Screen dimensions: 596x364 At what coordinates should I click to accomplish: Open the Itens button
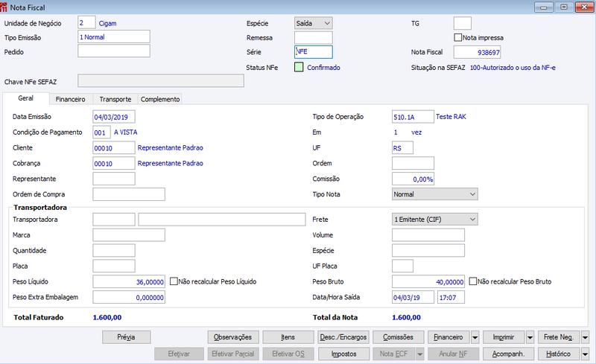(288, 337)
